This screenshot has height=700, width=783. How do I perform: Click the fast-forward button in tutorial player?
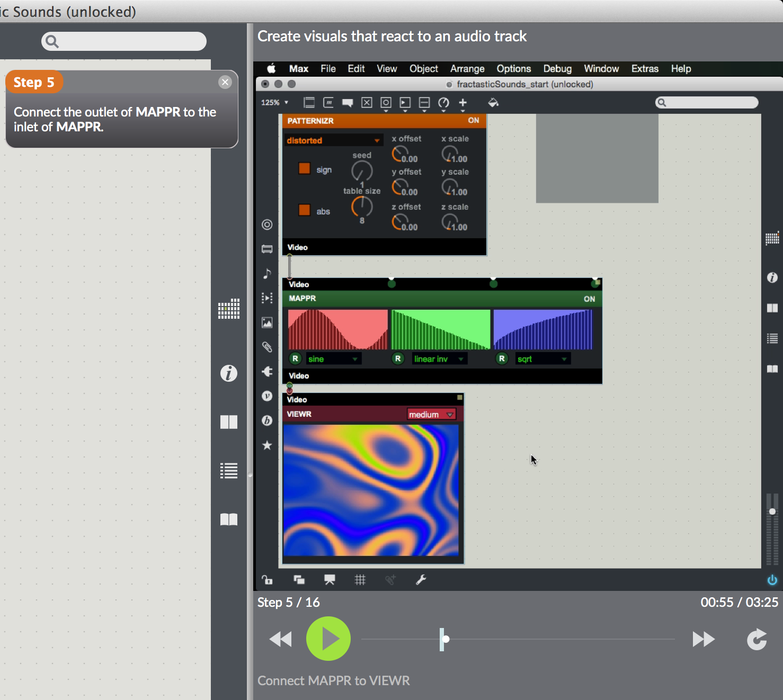703,639
